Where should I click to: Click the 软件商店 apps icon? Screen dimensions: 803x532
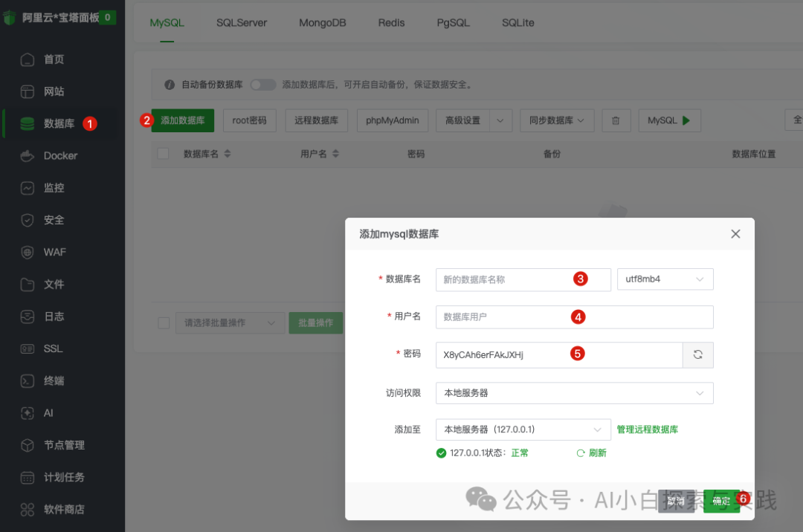pyautogui.click(x=28, y=510)
